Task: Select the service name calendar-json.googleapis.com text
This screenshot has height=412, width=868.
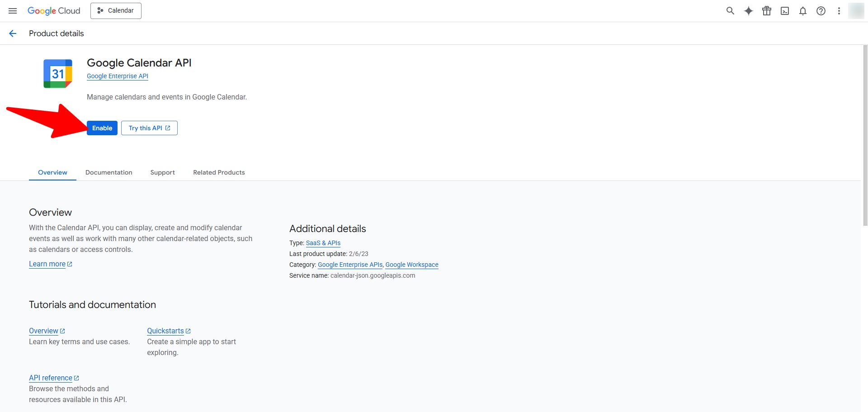Action: [373, 275]
